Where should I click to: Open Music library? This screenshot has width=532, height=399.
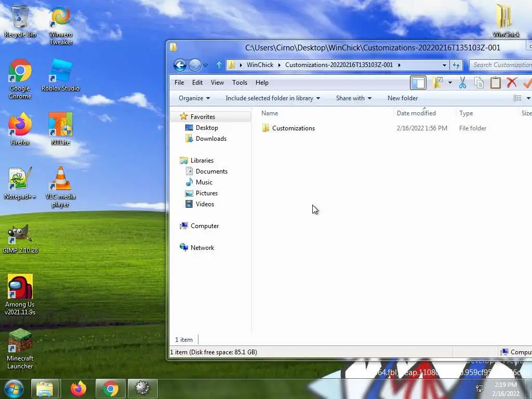point(204,182)
